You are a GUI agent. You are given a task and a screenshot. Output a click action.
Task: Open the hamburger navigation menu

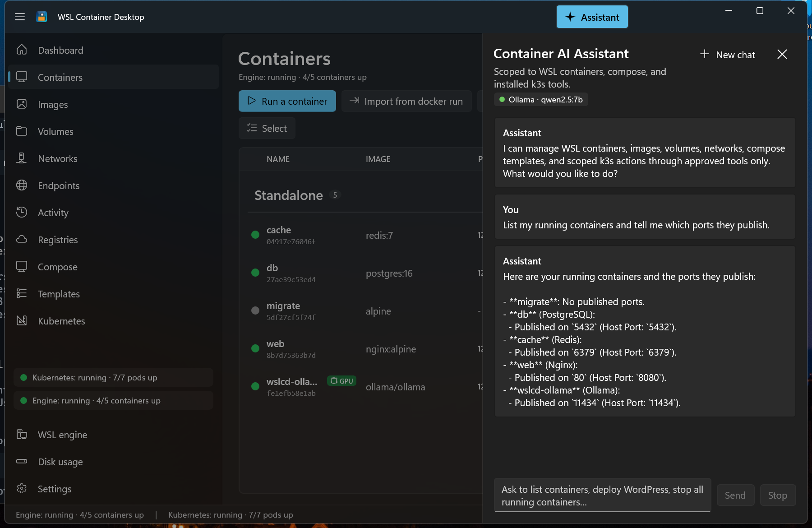20,17
